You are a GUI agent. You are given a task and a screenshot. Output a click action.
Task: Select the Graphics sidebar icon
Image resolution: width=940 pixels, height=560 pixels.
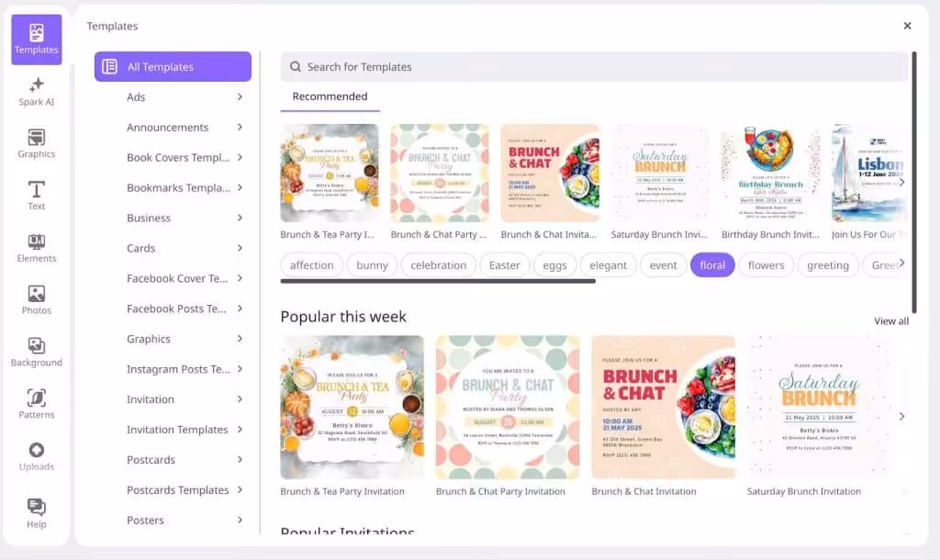(x=37, y=143)
